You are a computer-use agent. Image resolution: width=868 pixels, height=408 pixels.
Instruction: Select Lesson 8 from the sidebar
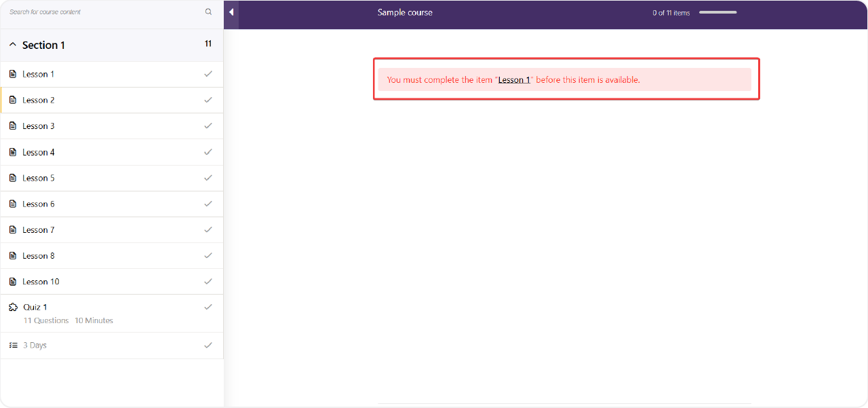coord(111,255)
